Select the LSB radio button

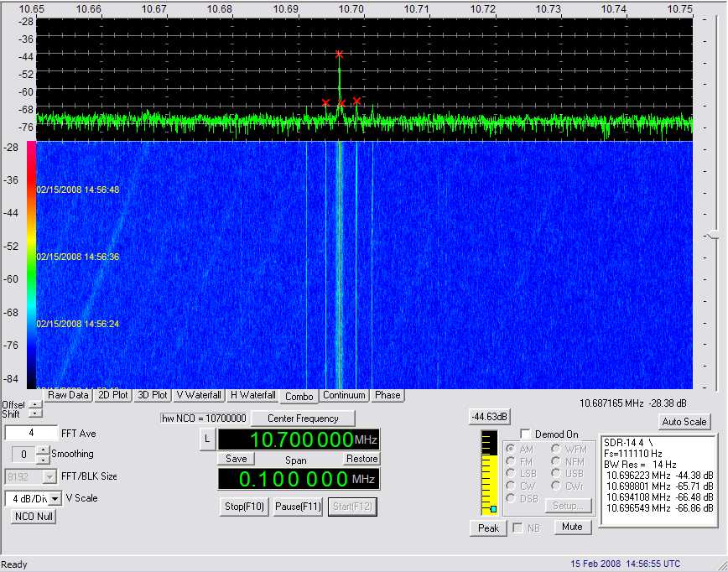pos(511,473)
